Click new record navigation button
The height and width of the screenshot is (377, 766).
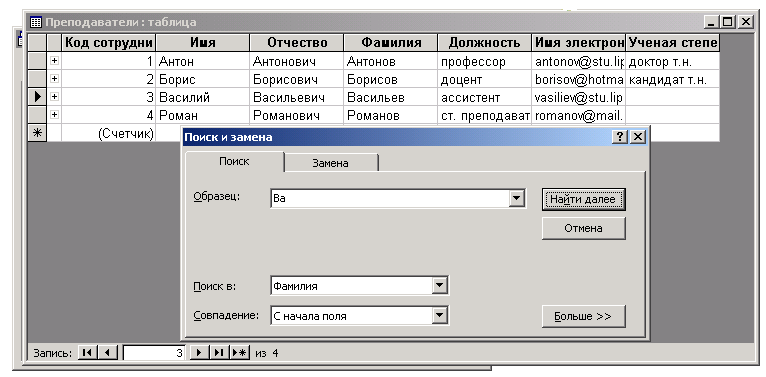(x=240, y=353)
